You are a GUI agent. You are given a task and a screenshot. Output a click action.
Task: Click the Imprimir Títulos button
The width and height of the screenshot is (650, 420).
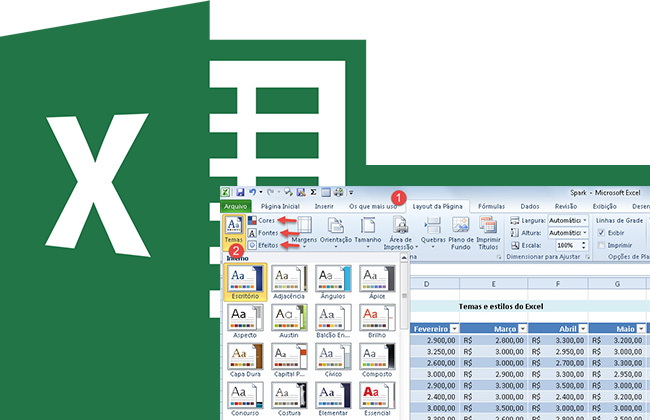click(488, 233)
